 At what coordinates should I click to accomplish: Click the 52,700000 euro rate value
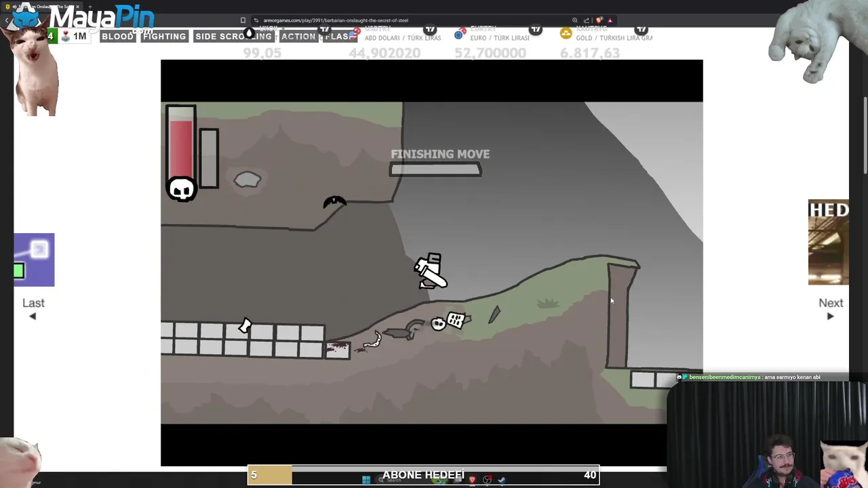tap(490, 53)
